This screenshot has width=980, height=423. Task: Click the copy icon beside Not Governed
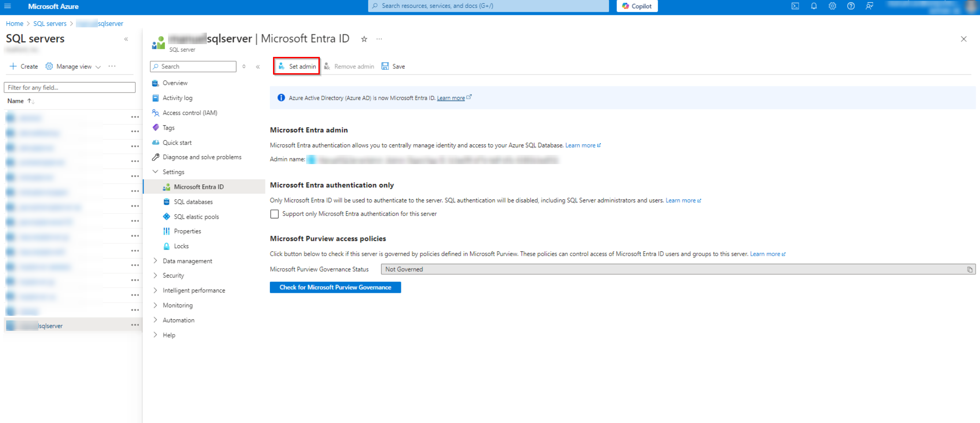tap(969, 269)
